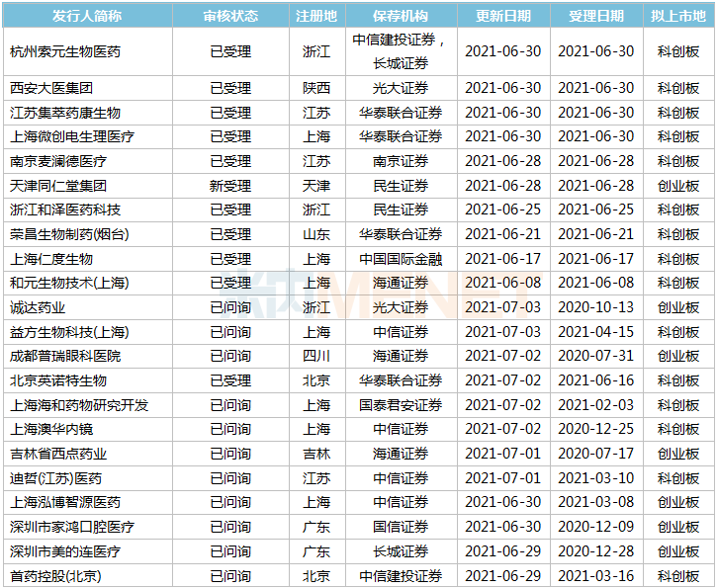This screenshot has width=718, height=588.
Task: Select the 迪哲(江苏)医药 issuer cell
Action: (87, 478)
